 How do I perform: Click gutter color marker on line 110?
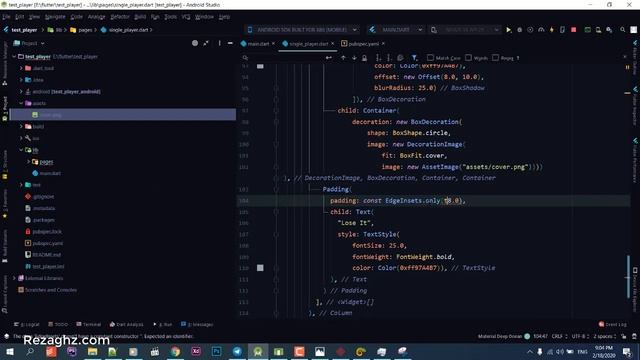click(x=260, y=268)
